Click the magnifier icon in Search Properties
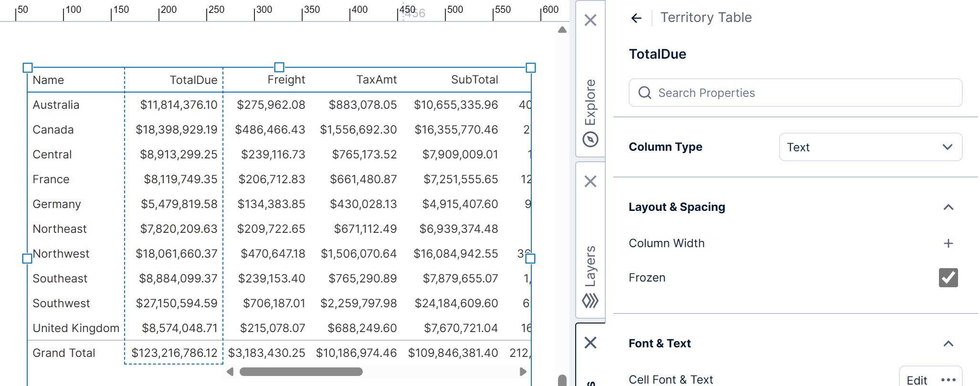980x386 pixels. click(x=645, y=93)
